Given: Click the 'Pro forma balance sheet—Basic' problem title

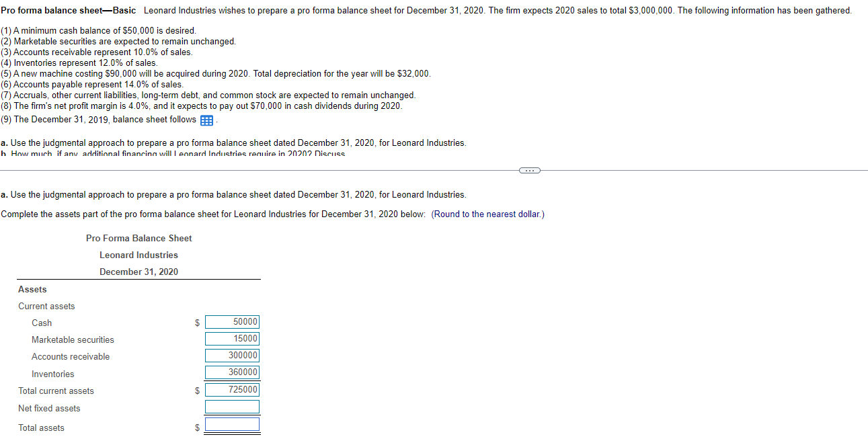Looking at the screenshot, I should pos(69,11).
